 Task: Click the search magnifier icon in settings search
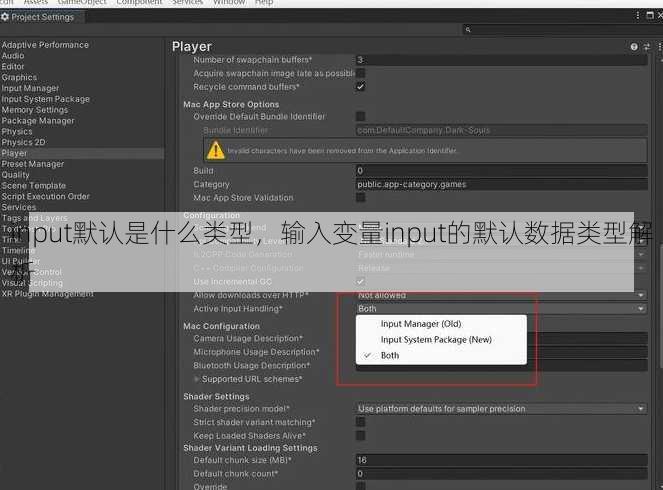[468, 30]
